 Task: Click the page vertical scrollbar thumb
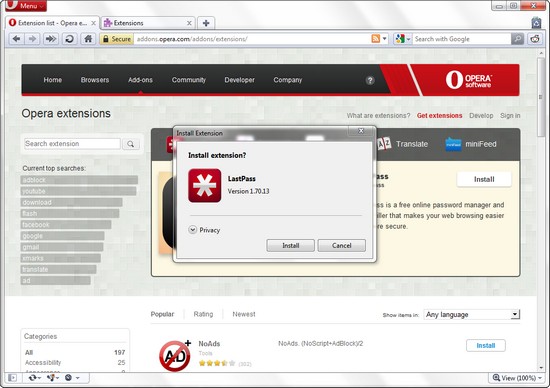coord(542,96)
